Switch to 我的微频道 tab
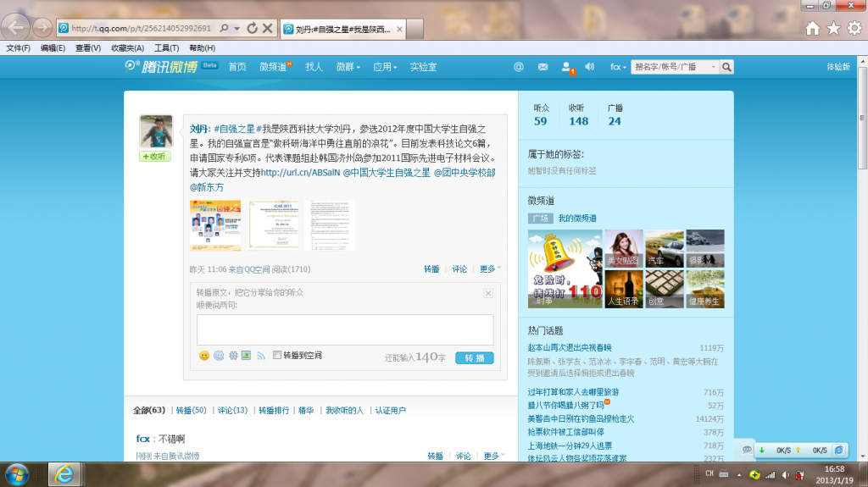Screen dimensions: 868x487 click(x=576, y=218)
